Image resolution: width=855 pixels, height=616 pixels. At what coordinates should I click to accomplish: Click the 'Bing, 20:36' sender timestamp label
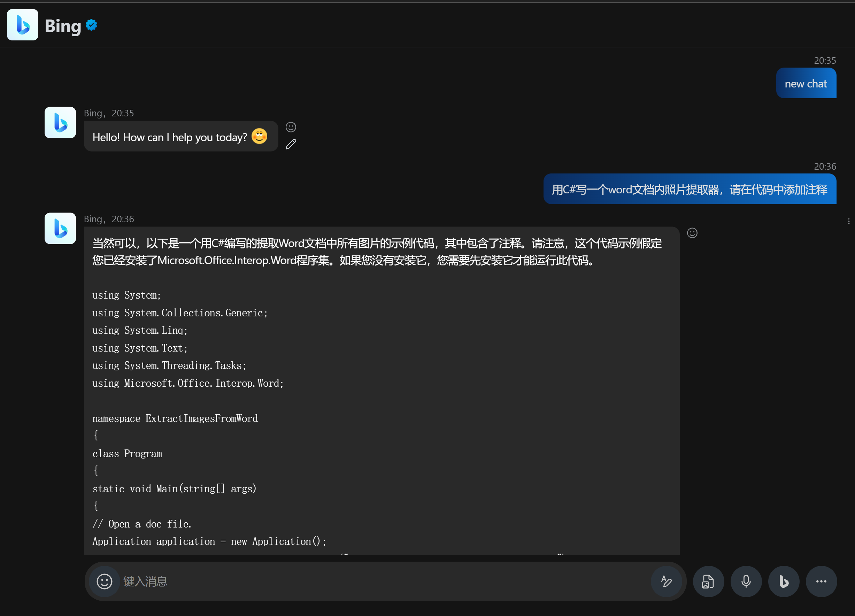[x=109, y=219]
